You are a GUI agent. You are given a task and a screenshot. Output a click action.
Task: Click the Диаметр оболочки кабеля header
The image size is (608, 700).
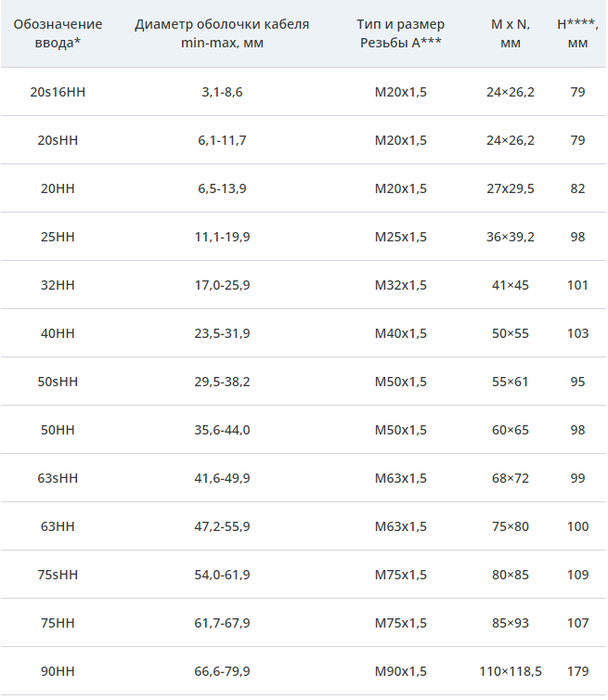222,33
